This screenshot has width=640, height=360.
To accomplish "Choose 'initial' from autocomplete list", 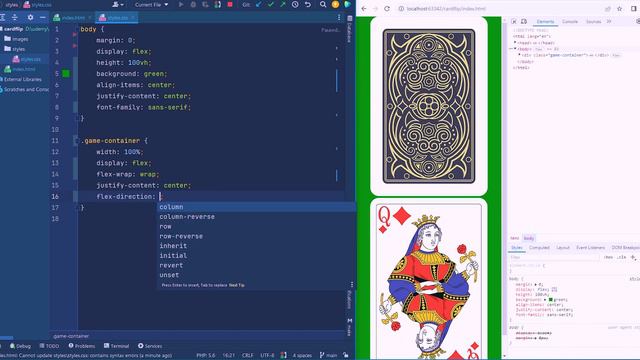I will 257,256.
